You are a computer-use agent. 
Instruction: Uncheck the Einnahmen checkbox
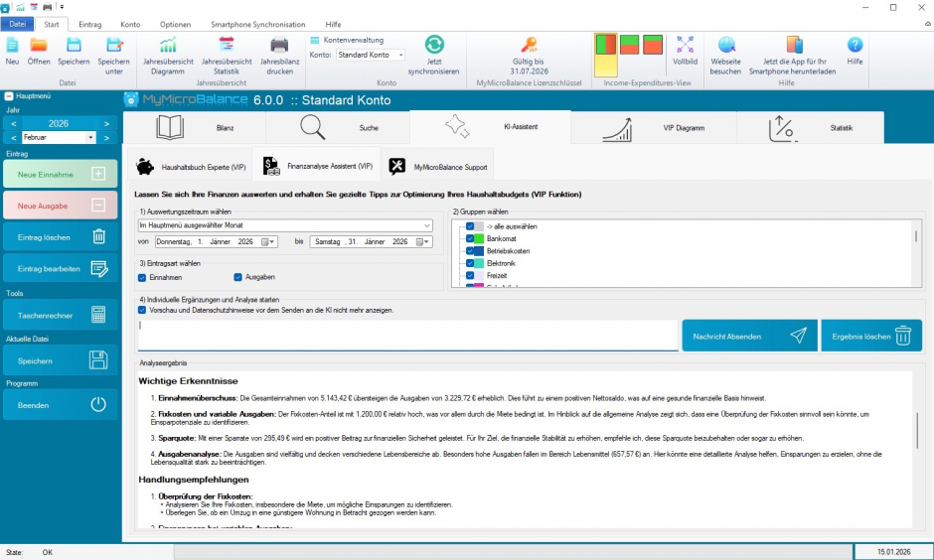coord(143,277)
